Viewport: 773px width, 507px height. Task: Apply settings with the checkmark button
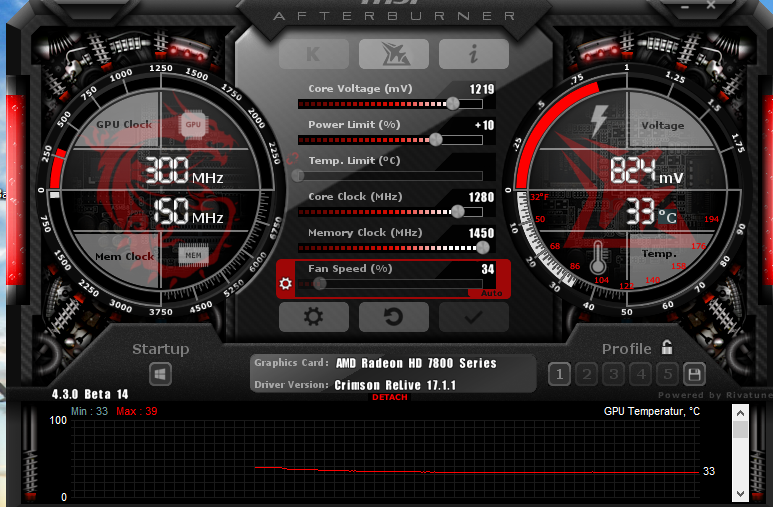[x=473, y=316]
